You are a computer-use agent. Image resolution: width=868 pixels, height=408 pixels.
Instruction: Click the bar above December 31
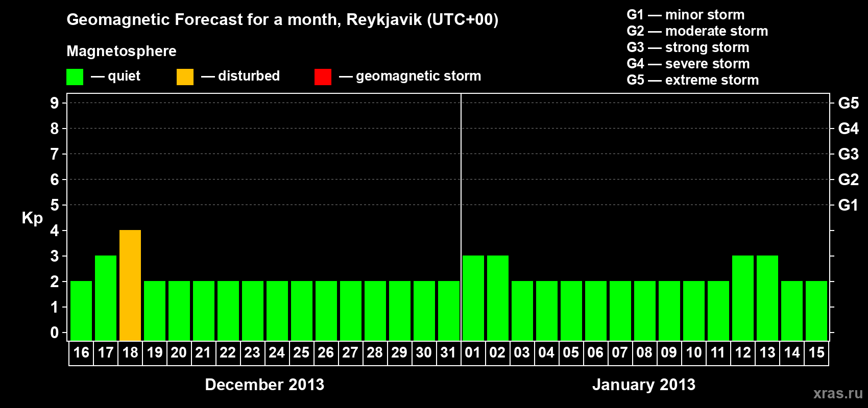pos(449,311)
